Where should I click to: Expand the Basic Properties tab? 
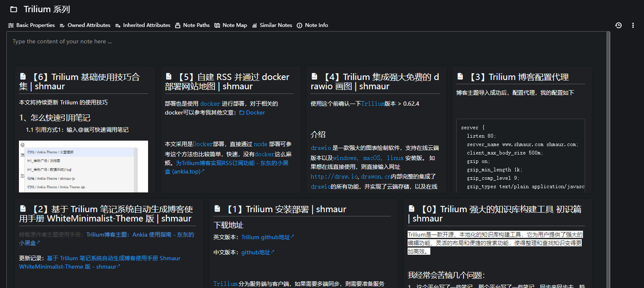point(32,25)
